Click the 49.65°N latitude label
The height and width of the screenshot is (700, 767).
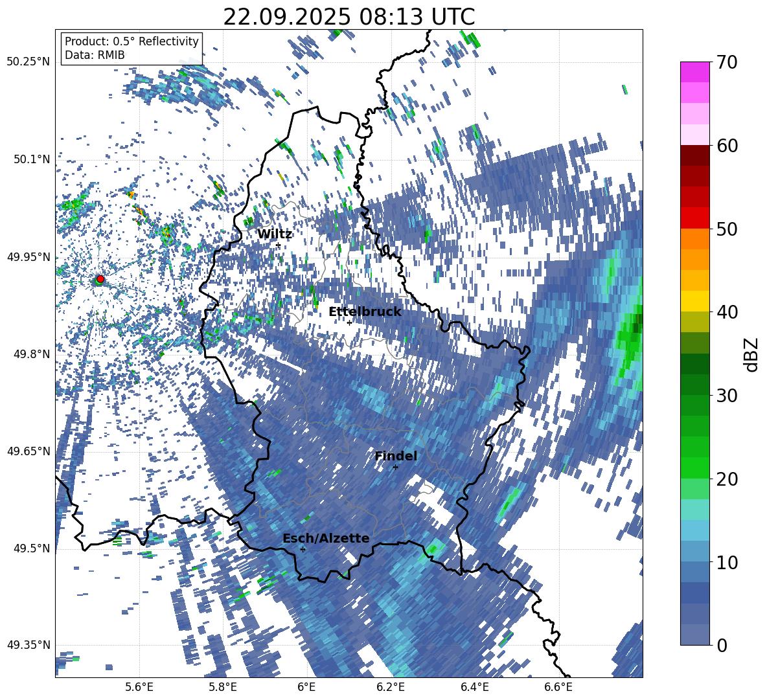(x=29, y=451)
